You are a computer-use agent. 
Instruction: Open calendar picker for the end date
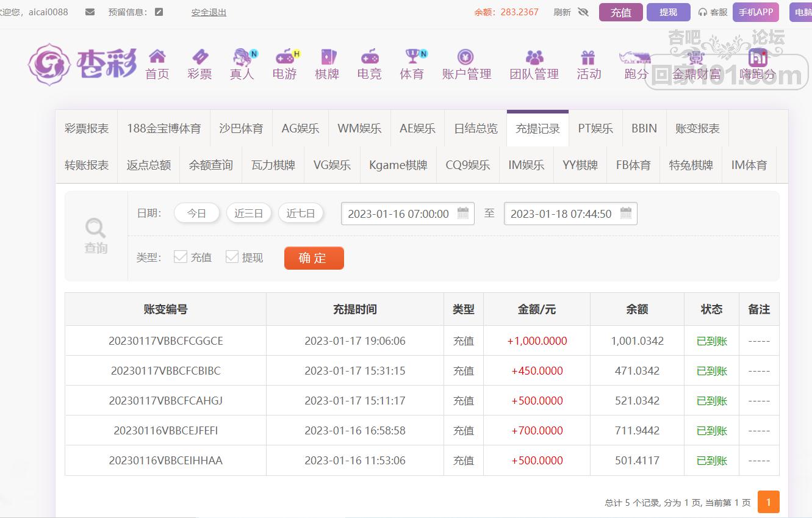[626, 213]
